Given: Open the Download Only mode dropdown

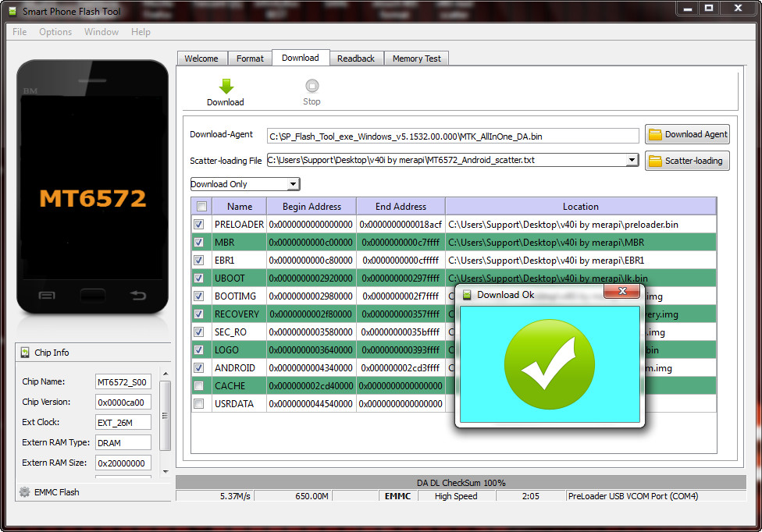Looking at the screenshot, I should (245, 184).
